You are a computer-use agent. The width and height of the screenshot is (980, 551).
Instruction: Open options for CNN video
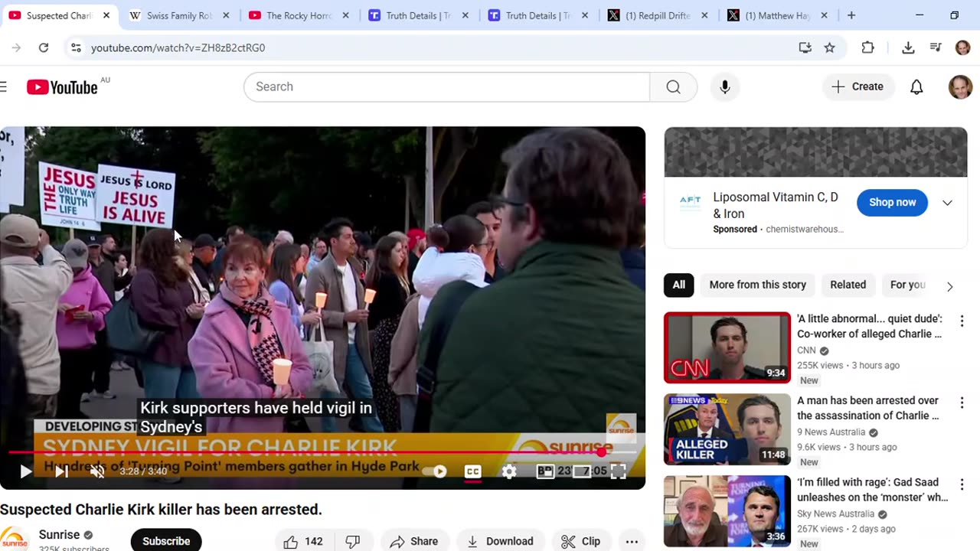click(962, 321)
